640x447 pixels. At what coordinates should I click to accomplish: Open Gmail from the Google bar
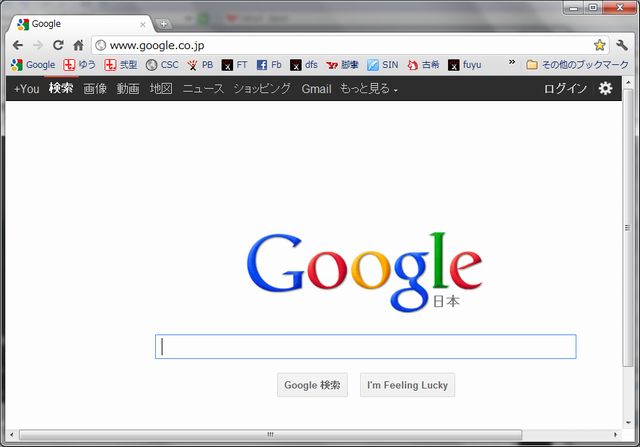[x=316, y=89]
